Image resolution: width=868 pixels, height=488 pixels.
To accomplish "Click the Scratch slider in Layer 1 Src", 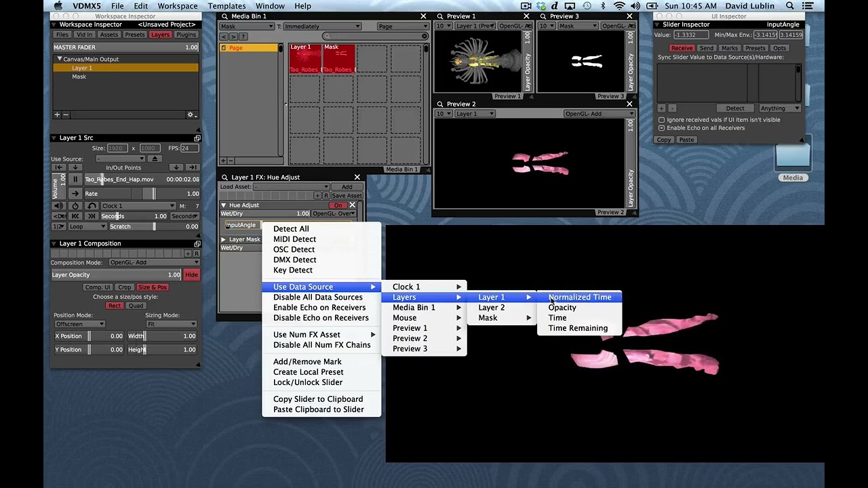I will (x=153, y=226).
